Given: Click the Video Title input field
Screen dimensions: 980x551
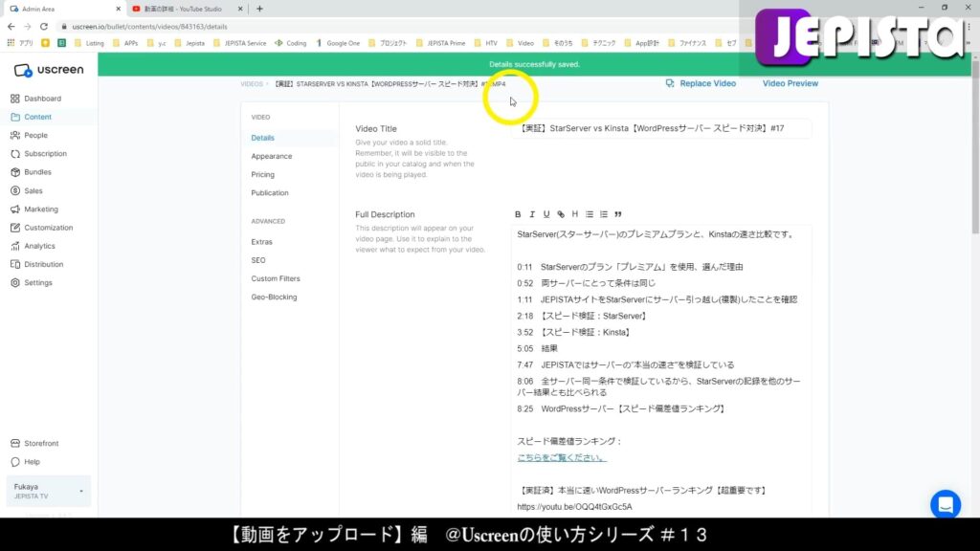Looking at the screenshot, I should coord(661,128).
